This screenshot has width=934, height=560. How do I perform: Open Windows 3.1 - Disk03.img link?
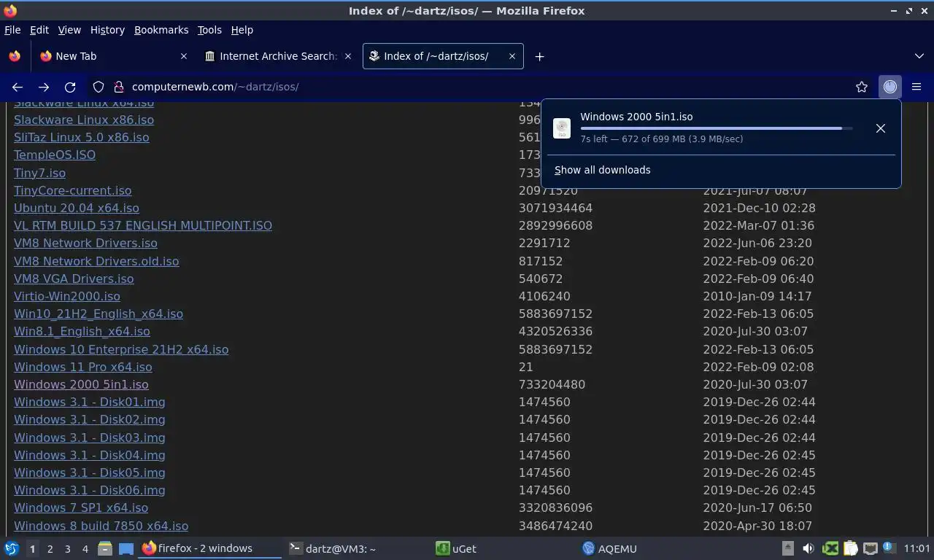90,437
